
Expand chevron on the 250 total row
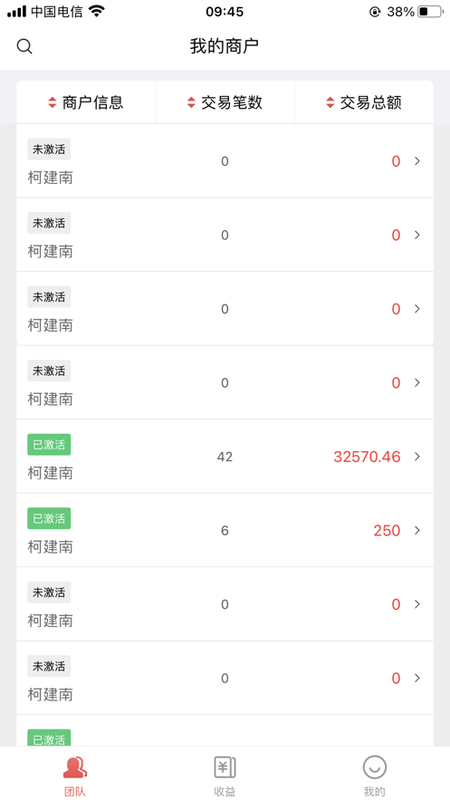point(417,531)
